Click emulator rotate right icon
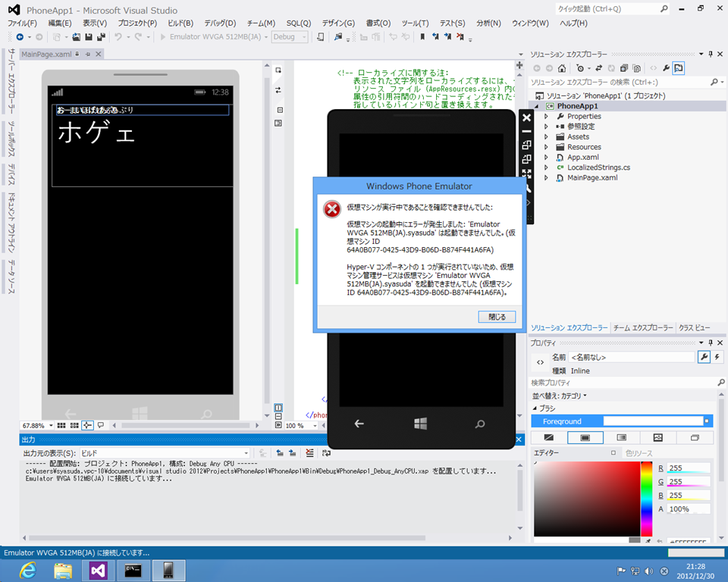The height and width of the screenshot is (582, 728). click(x=526, y=159)
